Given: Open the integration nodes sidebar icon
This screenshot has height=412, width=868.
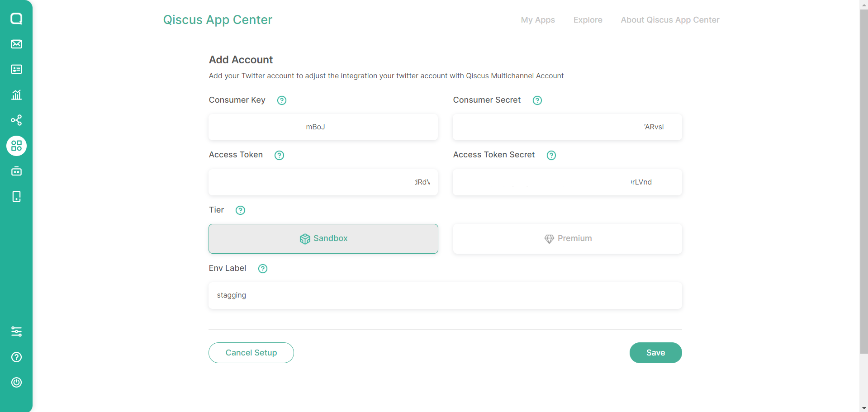Looking at the screenshot, I should (x=16, y=120).
